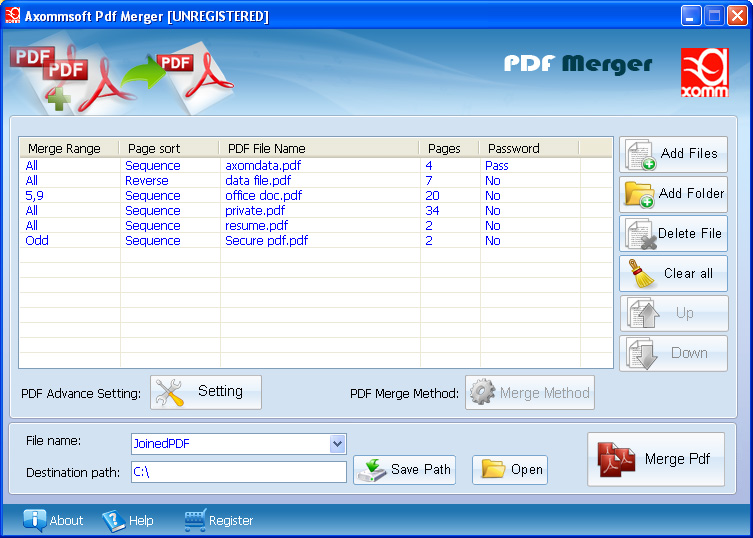Open the File name dropdown arrow
753x538 pixels.
click(x=338, y=444)
